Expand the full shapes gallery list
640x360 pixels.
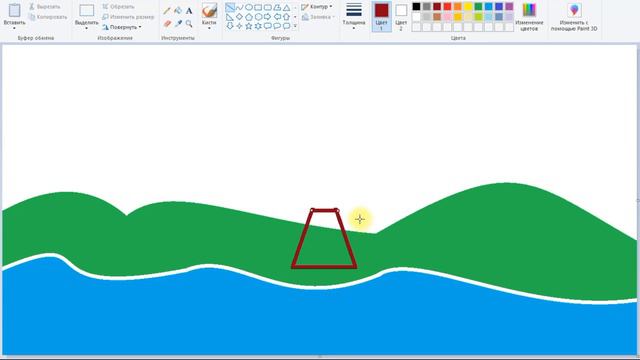click(295, 26)
